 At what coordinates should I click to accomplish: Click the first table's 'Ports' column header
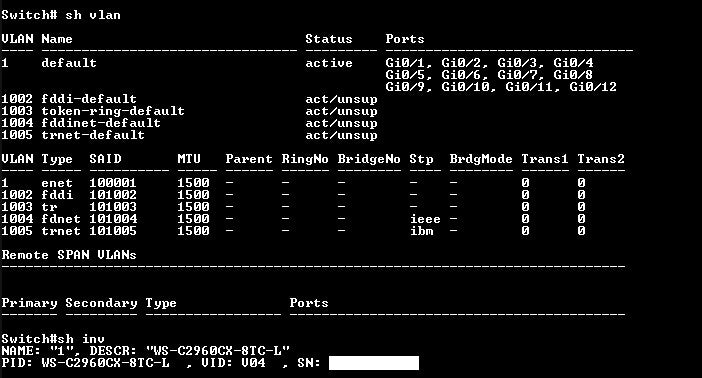point(405,39)
